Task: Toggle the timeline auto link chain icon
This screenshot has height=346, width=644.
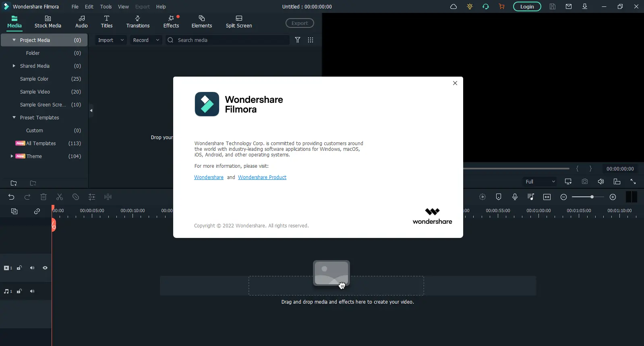Action: click(x=37, y=211)
